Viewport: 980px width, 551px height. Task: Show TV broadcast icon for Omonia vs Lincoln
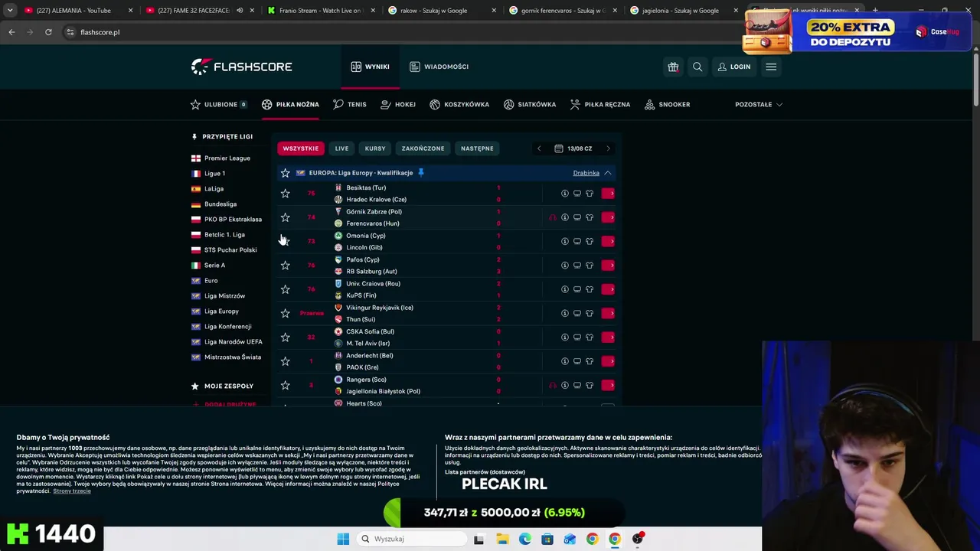(x=577, y=241)
